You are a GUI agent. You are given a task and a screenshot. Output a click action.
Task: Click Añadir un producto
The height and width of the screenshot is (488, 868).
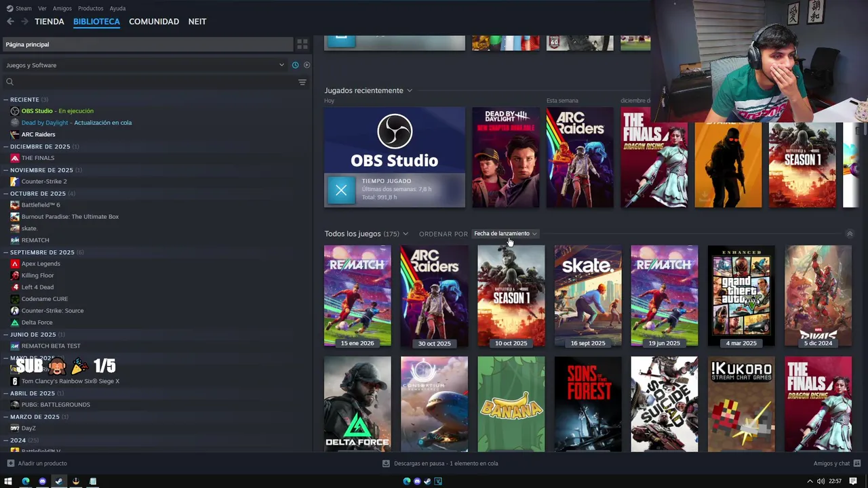pyautogui.click(x=37, y=464)
